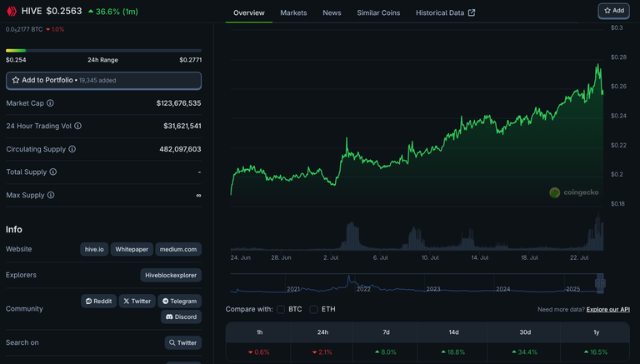The image size is (640, 364).
Task: Click the volume bars near 2. Jul
Action: tap(352, 237)
